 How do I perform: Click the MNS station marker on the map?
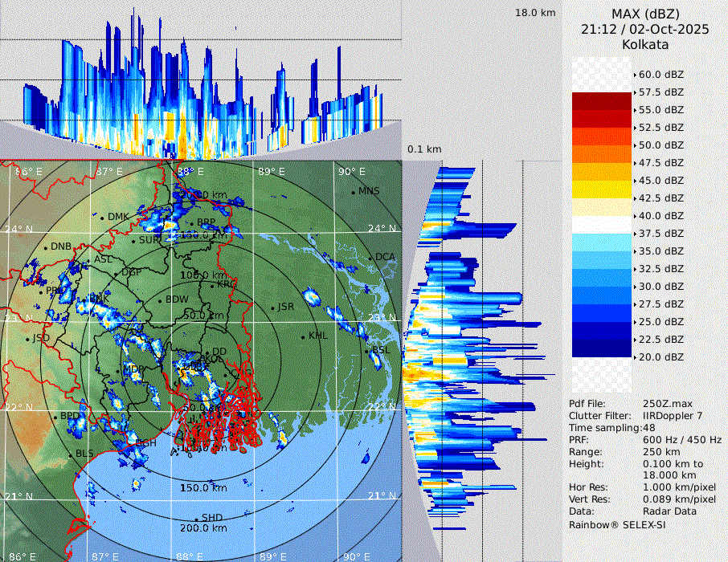[353, 191]
